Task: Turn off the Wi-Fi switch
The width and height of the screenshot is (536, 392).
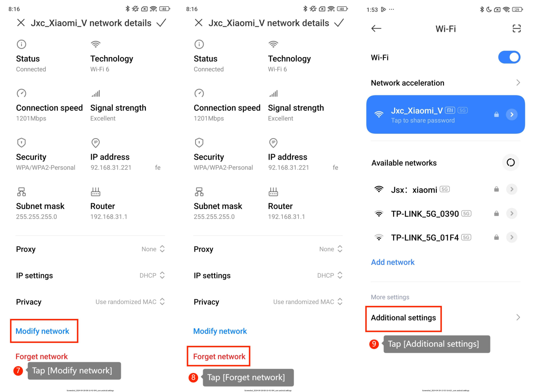Action: [509, 57]
